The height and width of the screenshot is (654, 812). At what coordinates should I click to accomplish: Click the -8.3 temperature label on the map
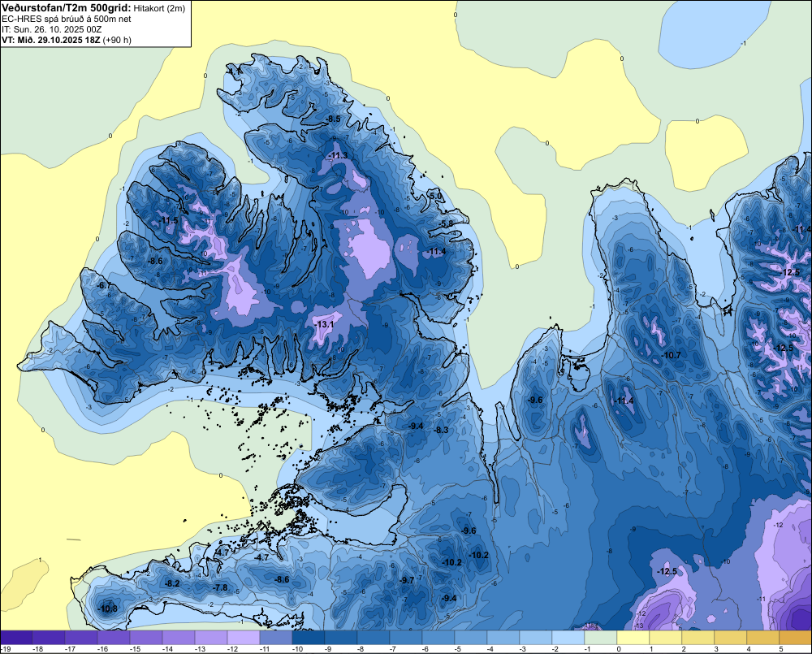[x=441, y=430]
